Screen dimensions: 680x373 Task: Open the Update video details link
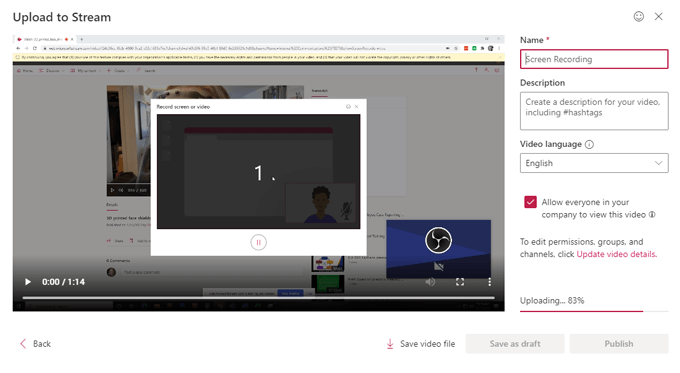point(616,254)
